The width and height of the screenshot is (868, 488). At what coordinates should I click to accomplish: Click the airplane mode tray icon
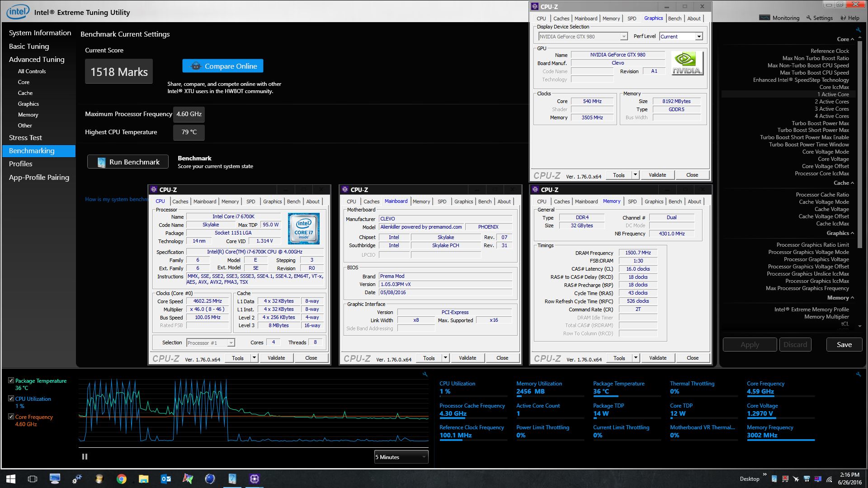pos(796,479)
